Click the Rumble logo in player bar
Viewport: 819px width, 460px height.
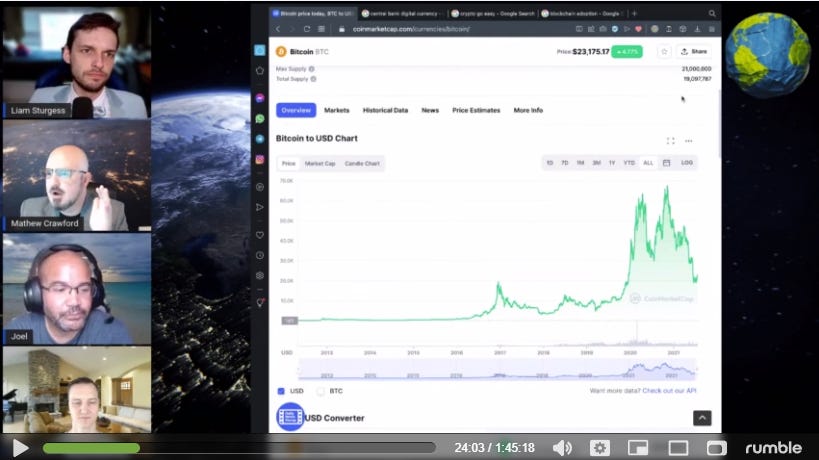tap(773, 448)
